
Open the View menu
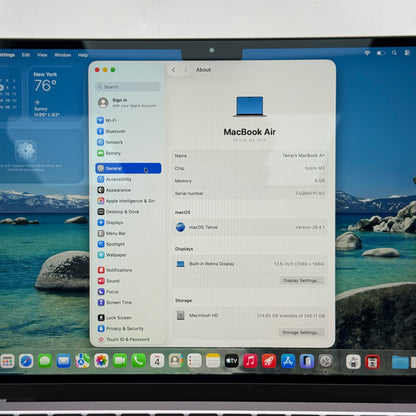click(x=42, y=55)
